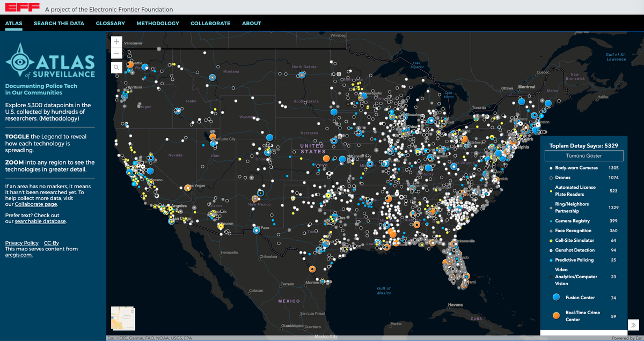Open the ATLAS tab

coord(13,23)
